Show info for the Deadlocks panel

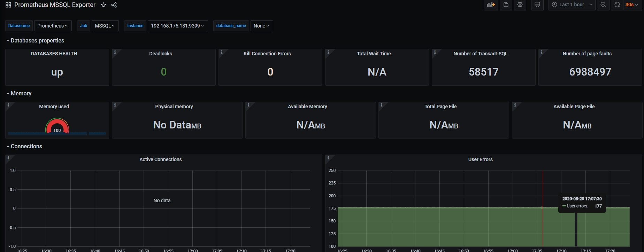point(115,52)
